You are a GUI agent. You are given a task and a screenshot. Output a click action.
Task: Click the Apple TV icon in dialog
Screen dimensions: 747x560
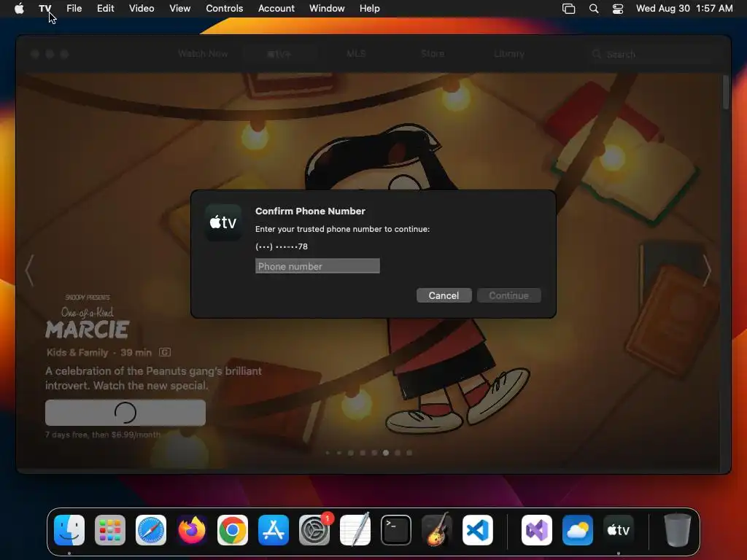(x=223, y=222)
